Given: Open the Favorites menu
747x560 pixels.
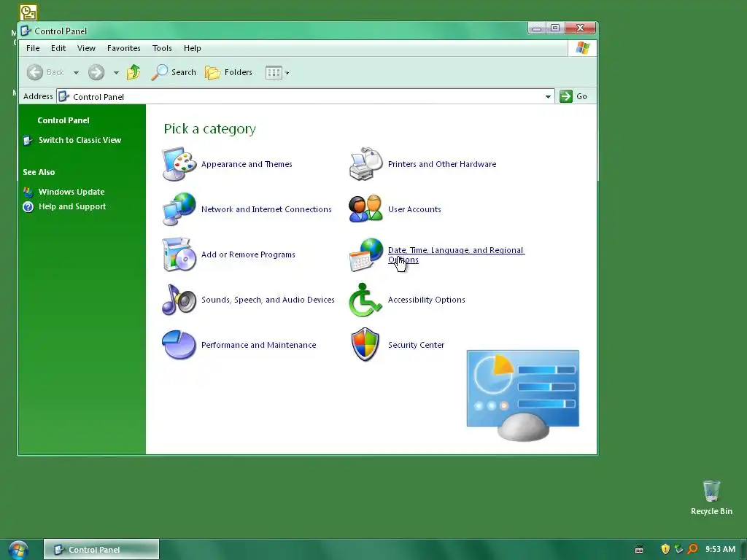Looking at the screenshot, I should point(124,48).
